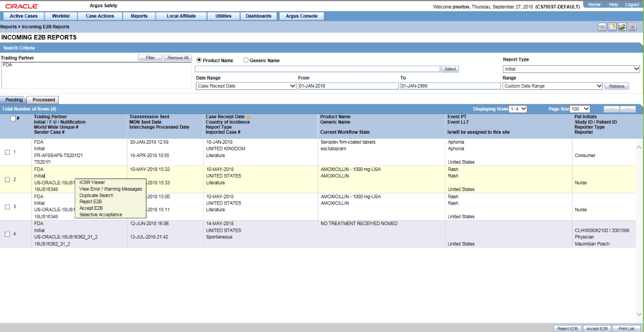Click case number 18US16348 in row 3
644x332 pixels.
46,217
